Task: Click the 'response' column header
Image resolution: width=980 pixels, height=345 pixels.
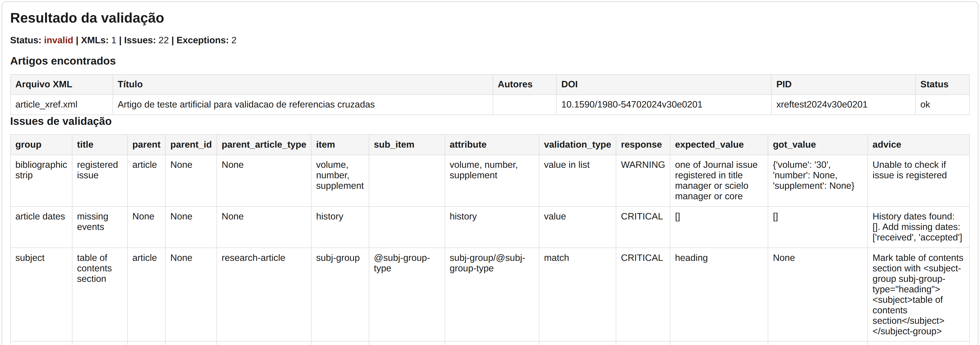Action: pyautogui.click(x=643, y=144)
